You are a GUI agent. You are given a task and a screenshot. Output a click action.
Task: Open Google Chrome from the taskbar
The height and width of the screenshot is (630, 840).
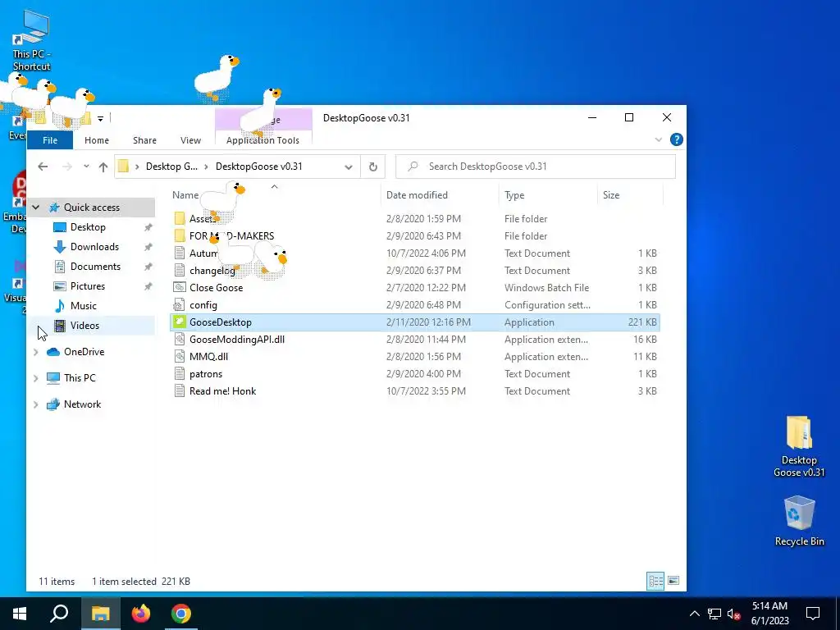(181, 614)
